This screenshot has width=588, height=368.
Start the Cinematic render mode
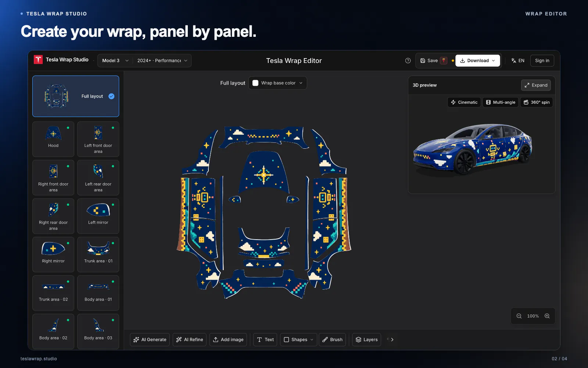click(x=464, y=102)
